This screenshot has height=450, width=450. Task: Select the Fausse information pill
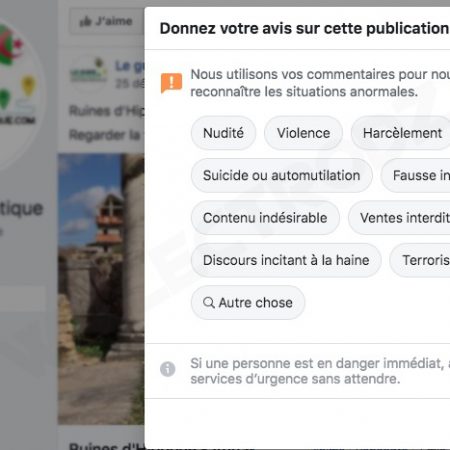click(x=416, y=175)
